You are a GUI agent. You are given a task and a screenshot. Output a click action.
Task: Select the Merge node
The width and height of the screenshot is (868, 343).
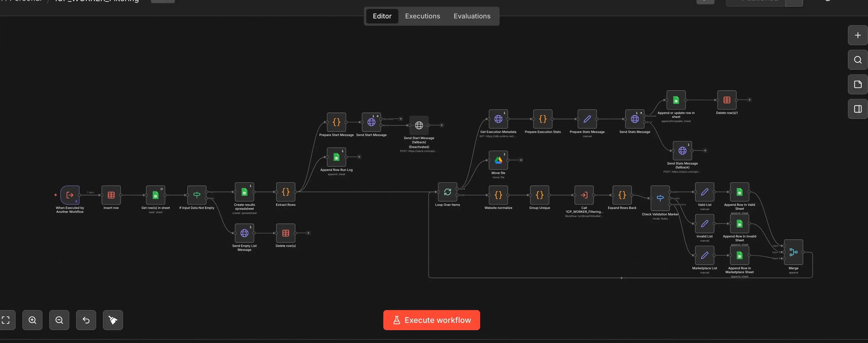point(793,252)
